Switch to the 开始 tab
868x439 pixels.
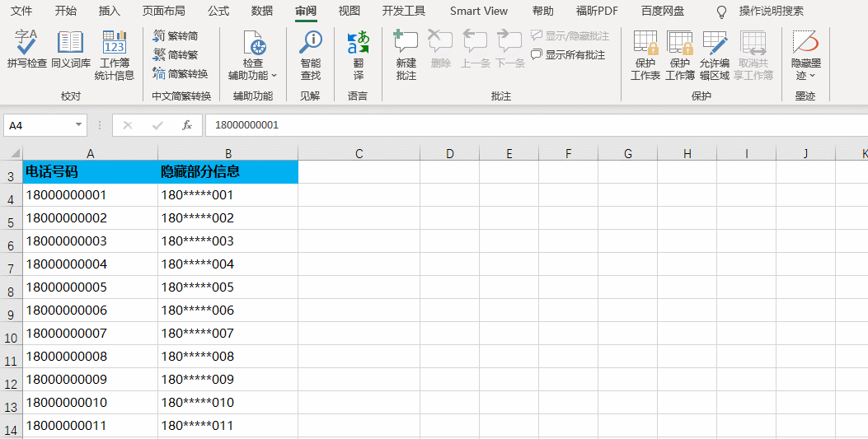pyautogui.click(x=66, y=11)
